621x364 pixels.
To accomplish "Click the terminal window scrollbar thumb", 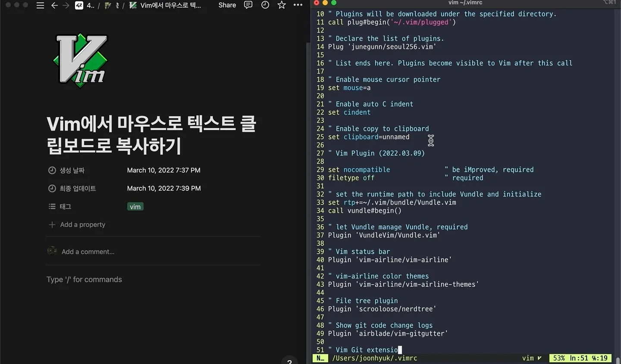I will [618, 361].
